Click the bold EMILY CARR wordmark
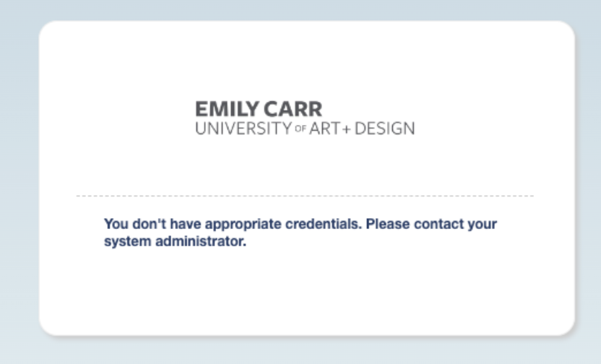The height and width of the screenshot is (364, 601). [259, 109]
